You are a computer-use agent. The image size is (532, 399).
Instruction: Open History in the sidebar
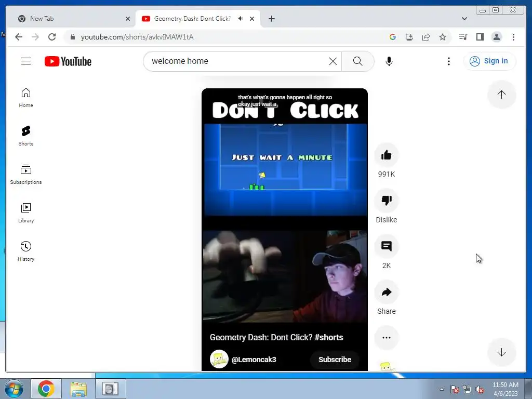tap(26, 251)
